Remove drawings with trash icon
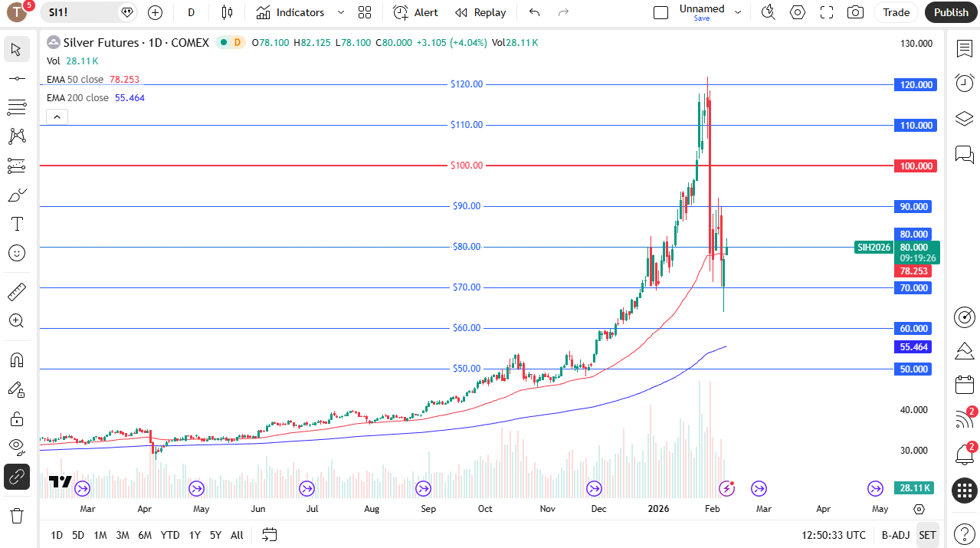The height and width of the screenshot is (548, 980). (x=16, y=515)
